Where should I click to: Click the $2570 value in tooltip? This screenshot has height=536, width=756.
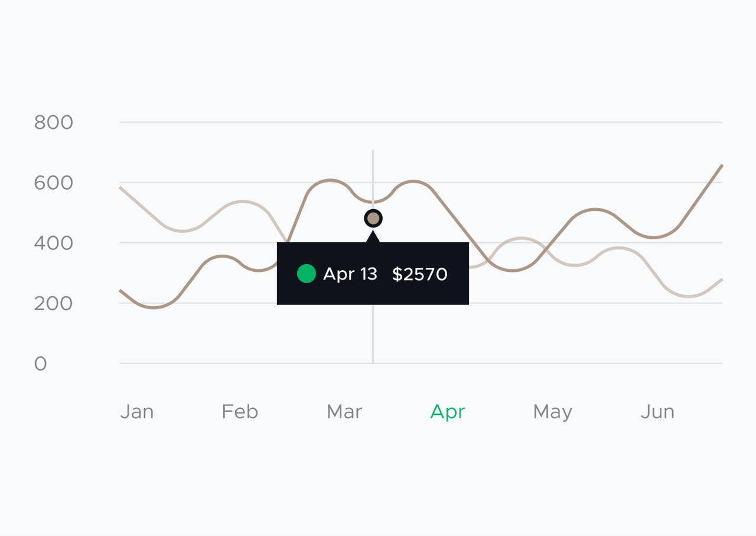(420, 274)
